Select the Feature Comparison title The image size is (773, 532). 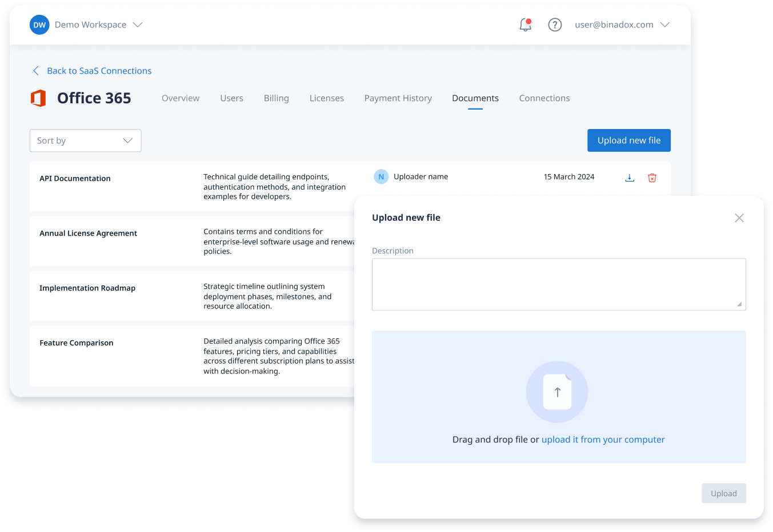pos(77,343)
